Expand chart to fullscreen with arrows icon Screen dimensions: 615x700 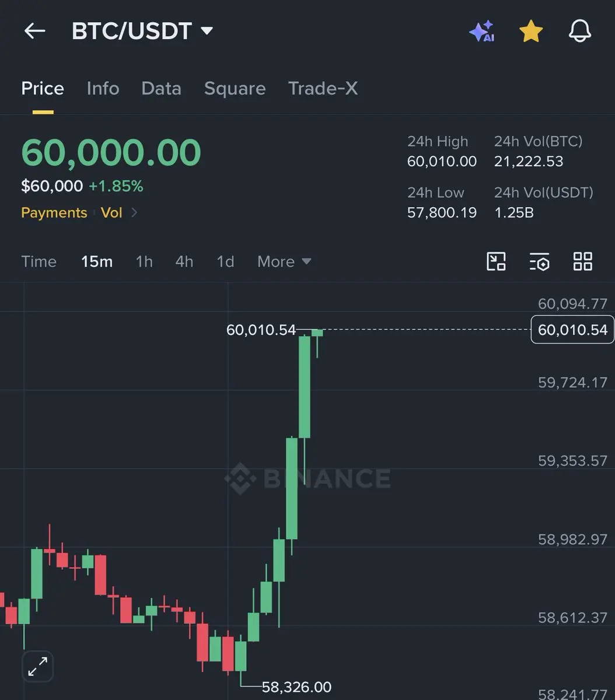click(38, 666)
